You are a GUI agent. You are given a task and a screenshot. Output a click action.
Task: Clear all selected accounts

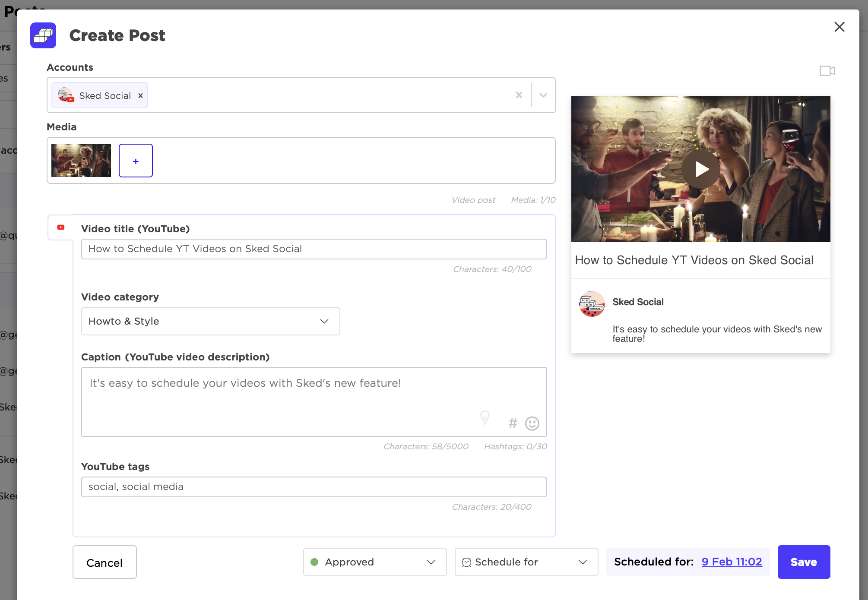pyautogui.click(x=519, y=95)
